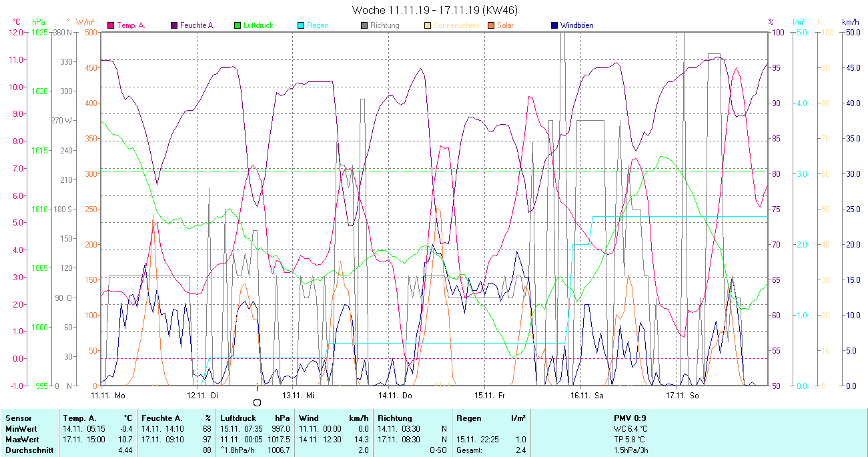This screenshot has width=868, height=457.
Task: Select the 'Luftdruck' legend label
Action: (260, 25)
